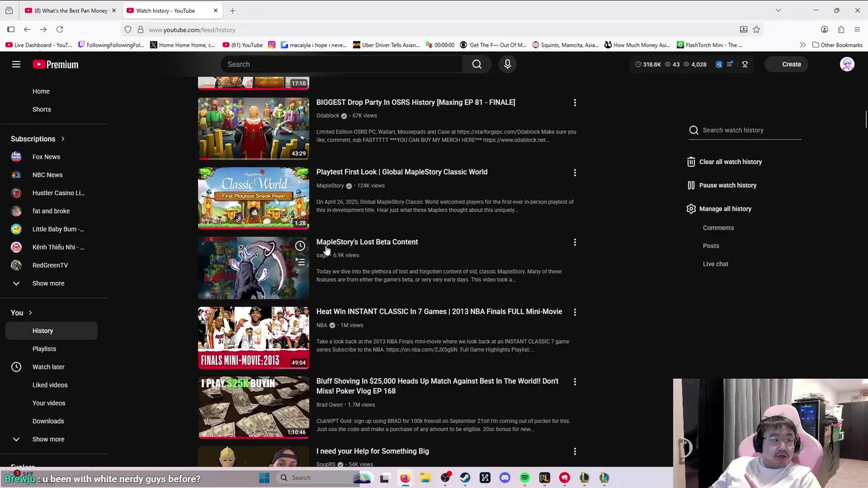The width and height of the screenshot is (868, 488).
Task: Open the Odablock channel link
Action: 328,116
